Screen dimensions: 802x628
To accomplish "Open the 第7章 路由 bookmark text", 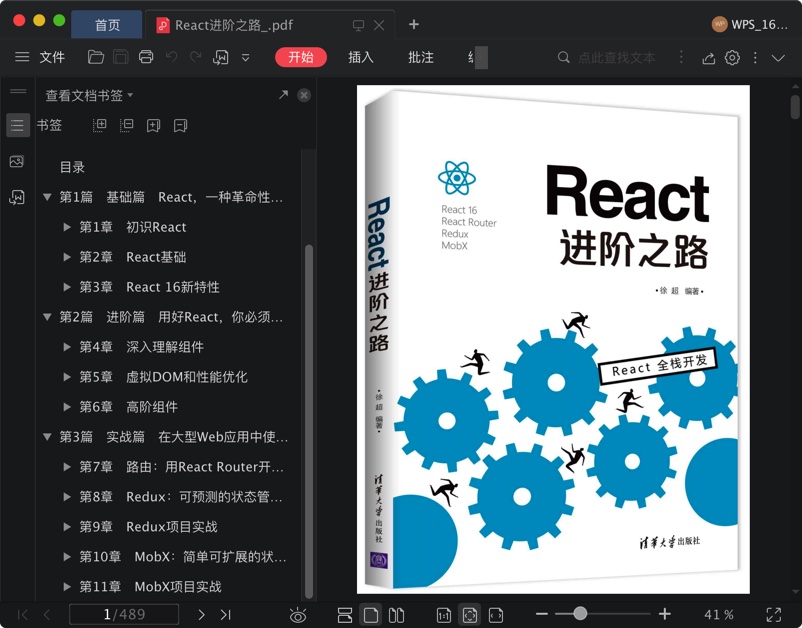I will tap(181, 466).
